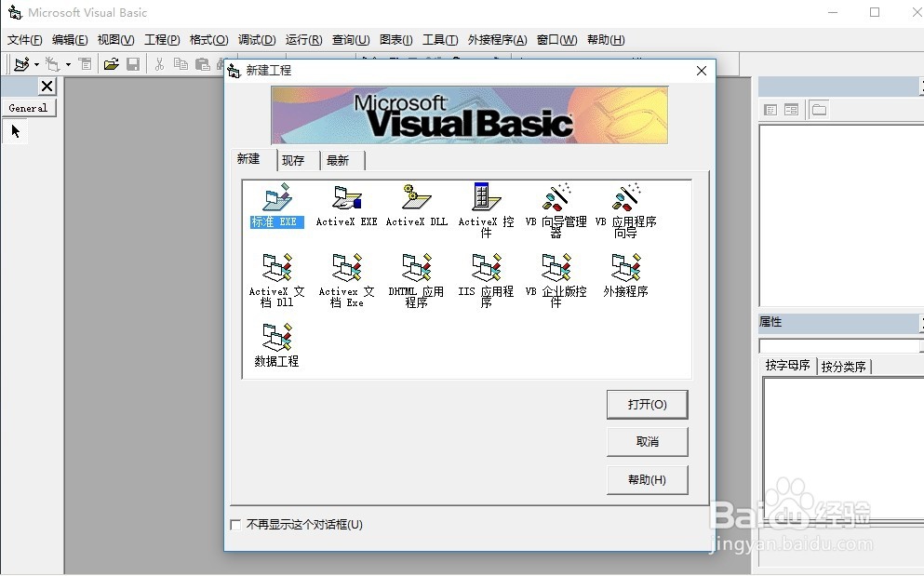
Task: Open the 图表(I) menu
Action: [396, 39]
